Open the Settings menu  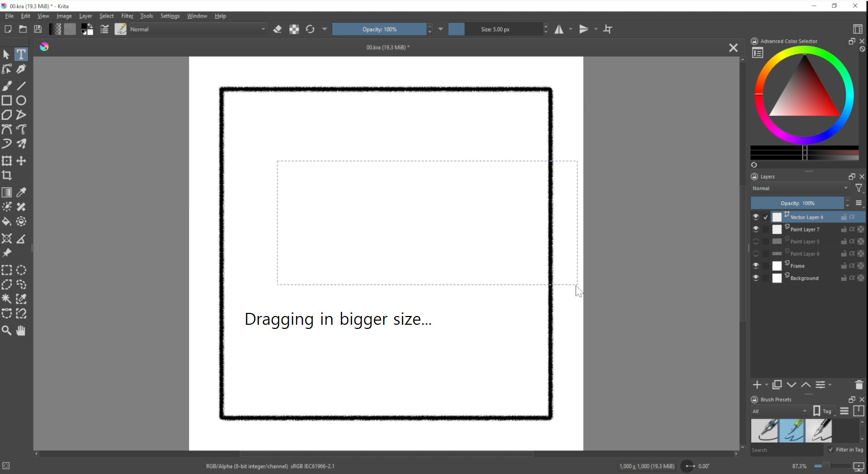[x=170, y=16]
